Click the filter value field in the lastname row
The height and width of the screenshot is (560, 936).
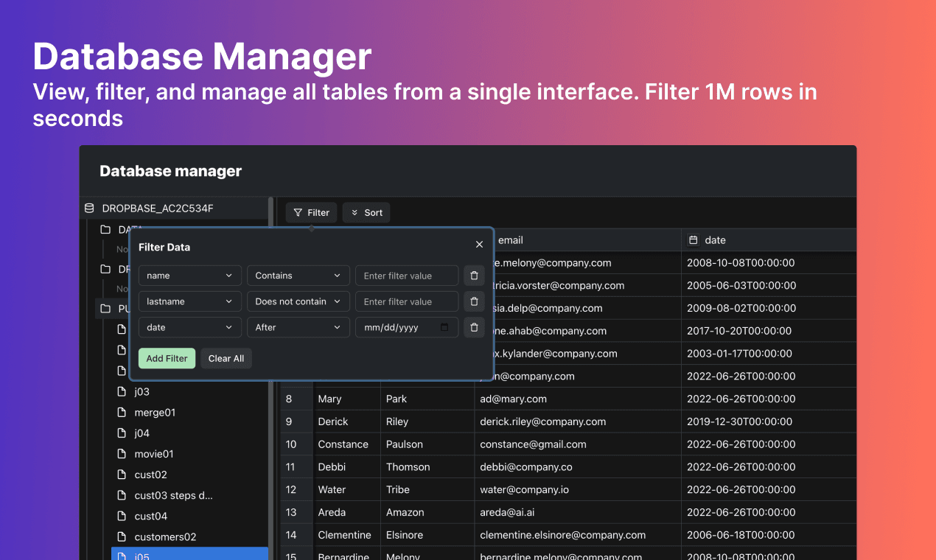point(407,301)
